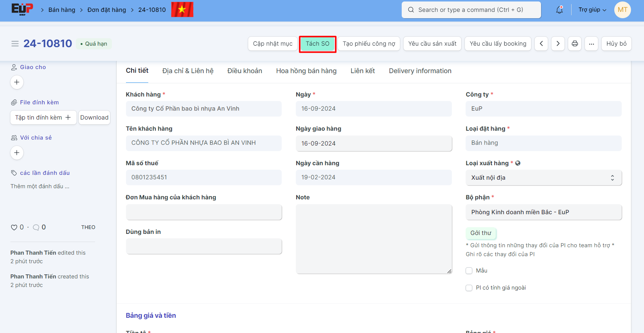Screen dimensions: 644x333
Task: Toggle the sidebar hamburger menu
Action: pos(15,44)
